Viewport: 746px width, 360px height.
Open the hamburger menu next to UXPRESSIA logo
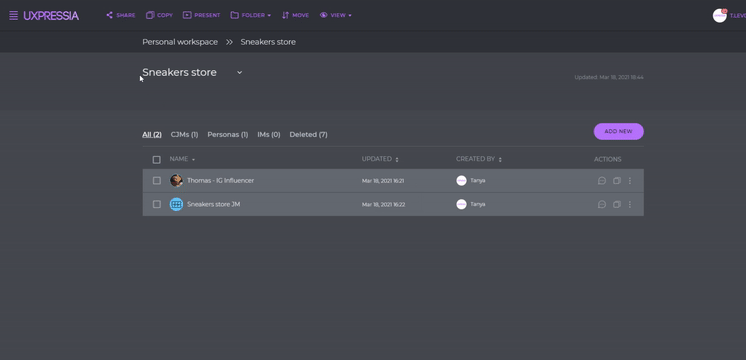13,16
